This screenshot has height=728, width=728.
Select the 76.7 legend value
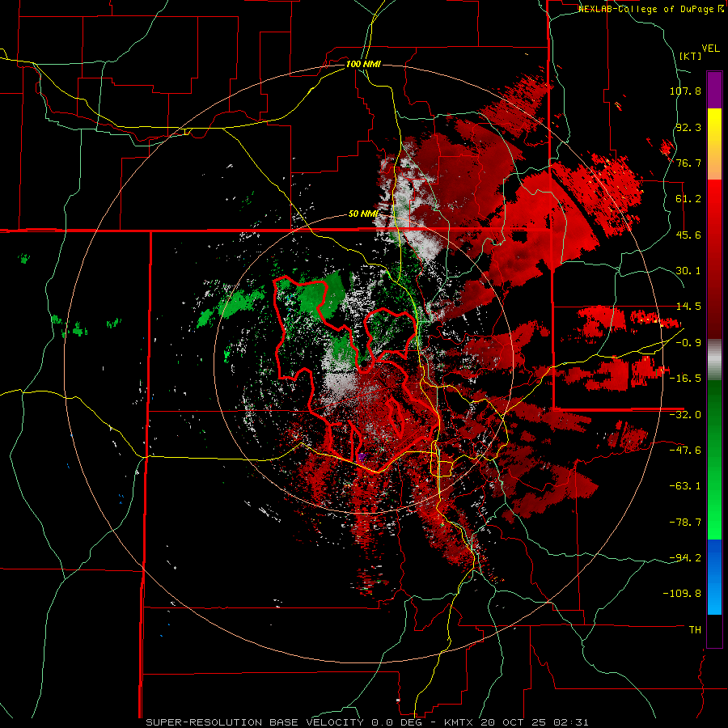688,163
